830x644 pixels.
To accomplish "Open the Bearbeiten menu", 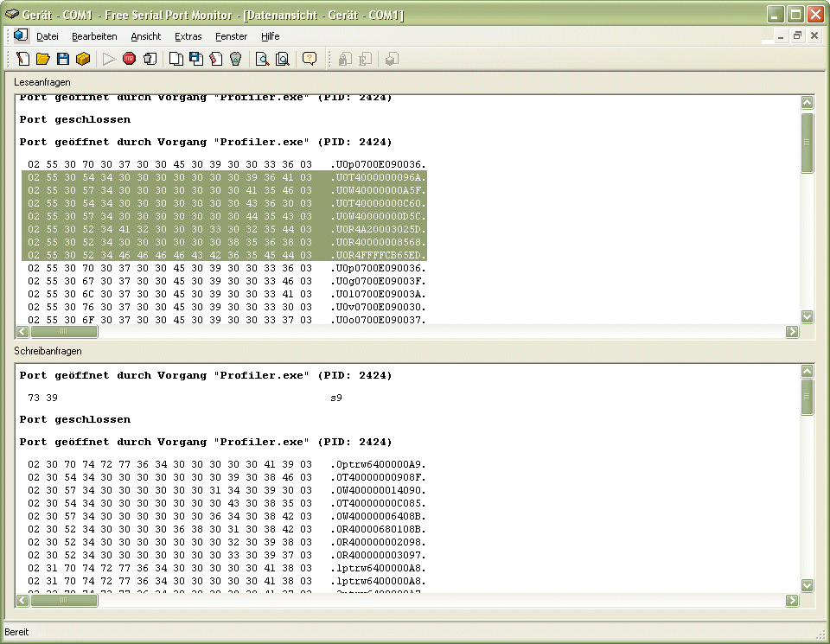I will pos(94,36).
